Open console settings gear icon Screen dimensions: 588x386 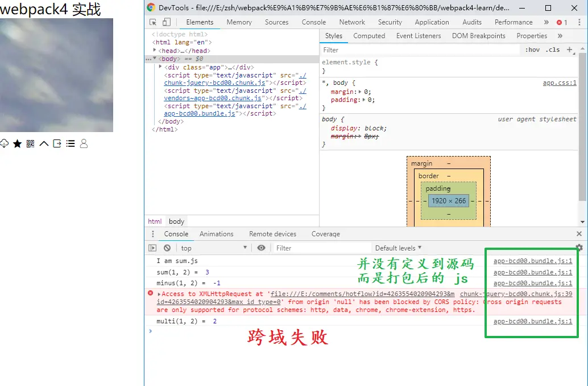point(579,248)
